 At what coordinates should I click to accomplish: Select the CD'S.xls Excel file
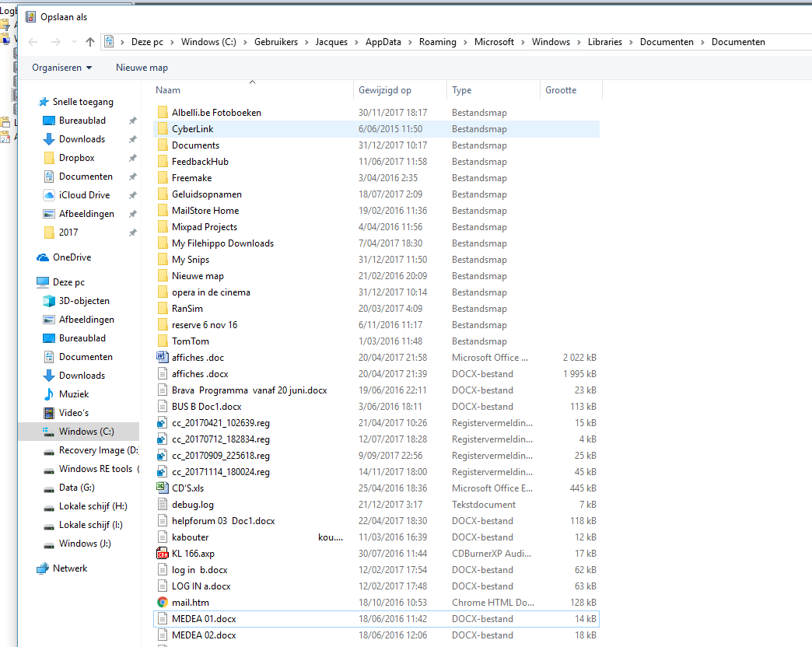click(376, 488)
